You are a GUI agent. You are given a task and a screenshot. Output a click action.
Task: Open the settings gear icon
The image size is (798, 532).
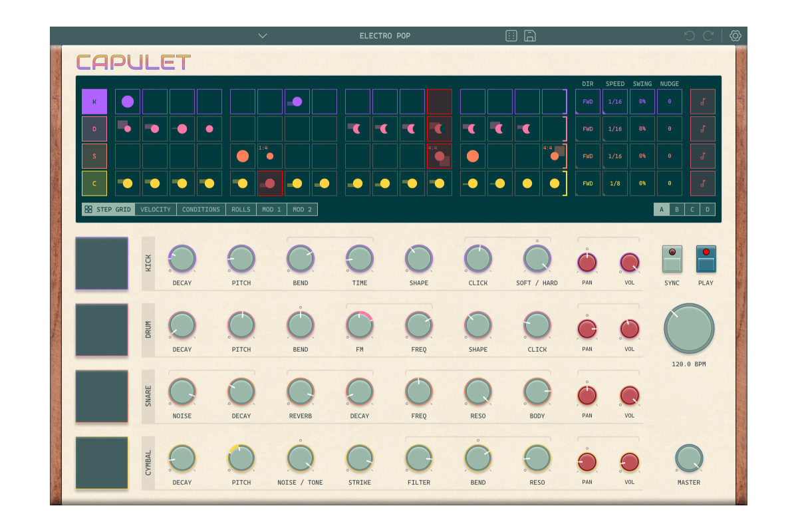[x=735, y=36]
